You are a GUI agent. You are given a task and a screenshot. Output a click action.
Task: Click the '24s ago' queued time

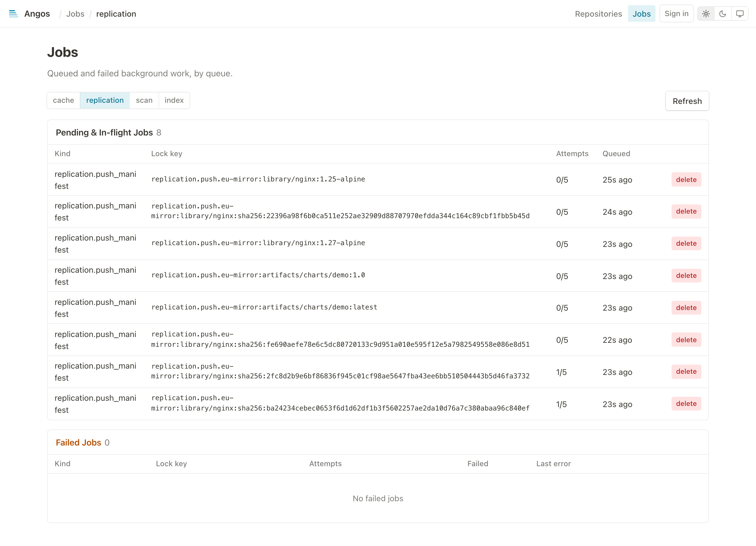pos(617,212)
